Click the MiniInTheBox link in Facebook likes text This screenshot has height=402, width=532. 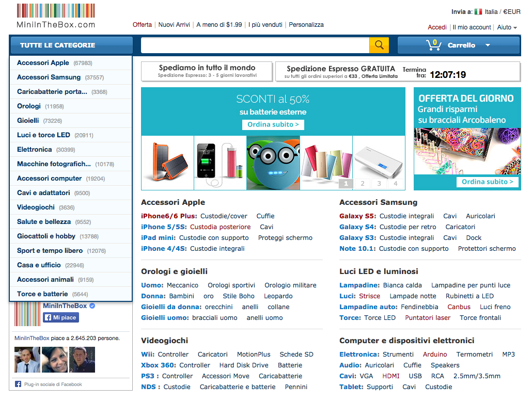32,339
